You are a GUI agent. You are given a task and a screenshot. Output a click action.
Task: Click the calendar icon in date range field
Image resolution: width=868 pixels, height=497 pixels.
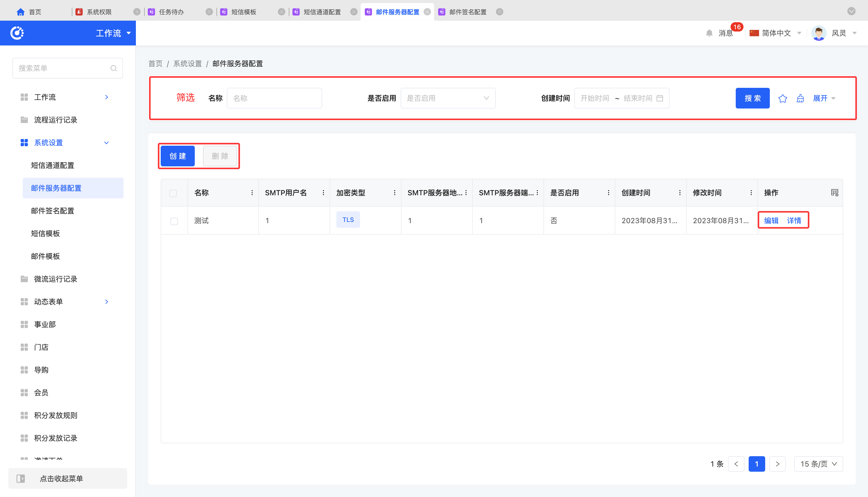660,98
